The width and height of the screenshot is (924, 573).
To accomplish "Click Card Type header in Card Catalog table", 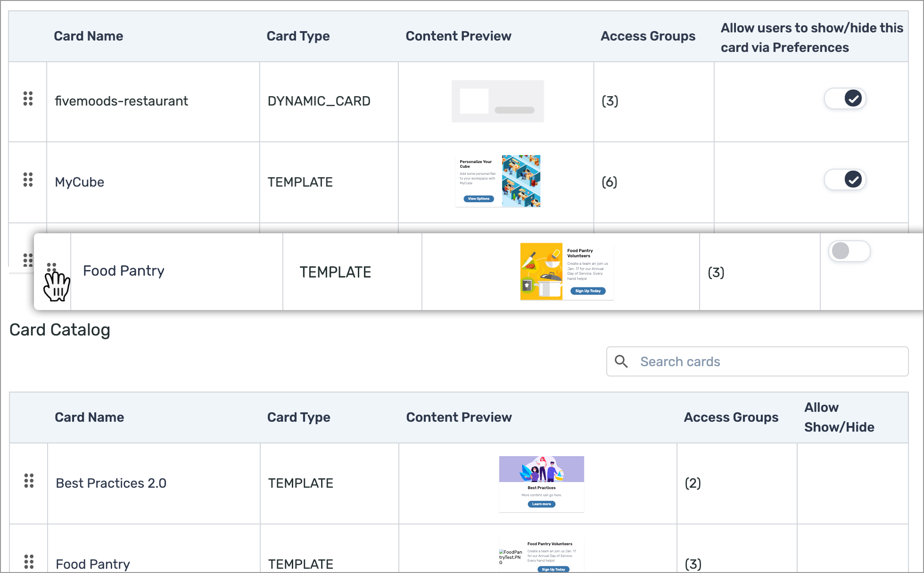I will pos(299,417).
